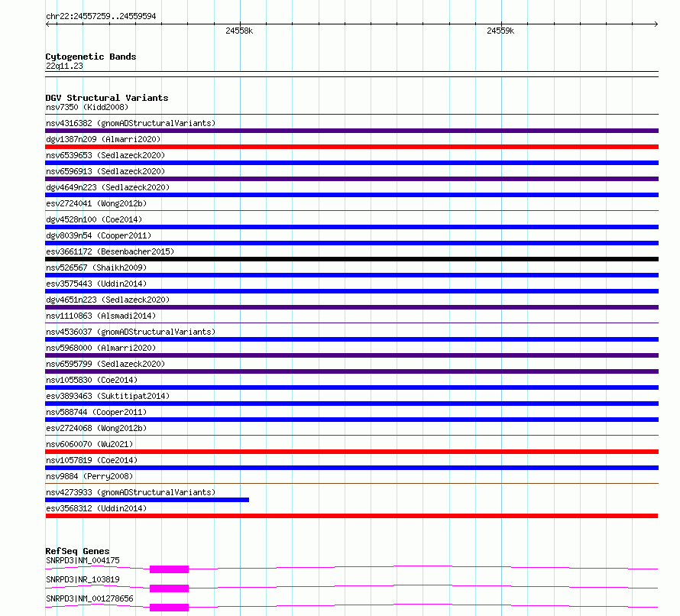Open variant nsv1057819 (Coe2014)
The image size is (680, 616).
coord(92,460)
